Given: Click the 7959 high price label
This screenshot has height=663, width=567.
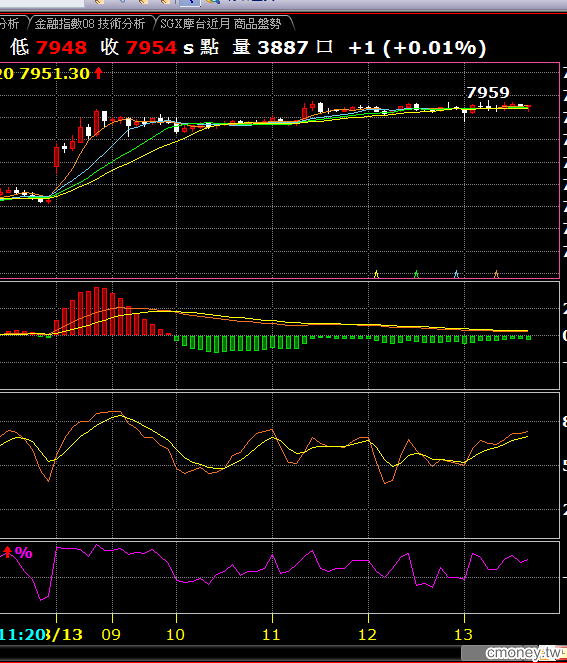Looking at the screenshot, I should 488,93.
